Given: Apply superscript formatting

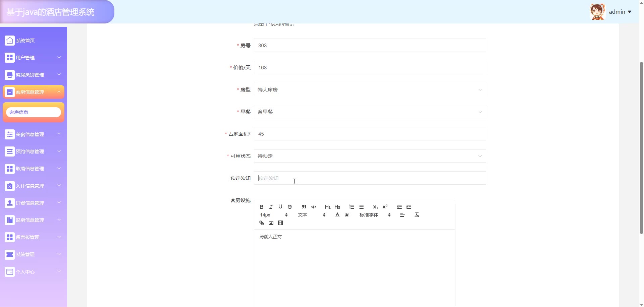Looking at the screenshot, I should (x=385, y=207).
